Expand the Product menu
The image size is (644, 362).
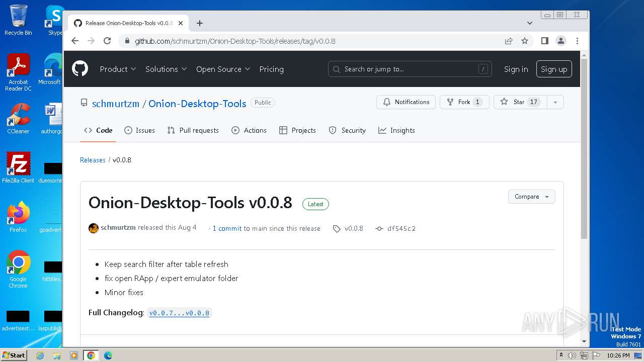click(x=118, y=69)
